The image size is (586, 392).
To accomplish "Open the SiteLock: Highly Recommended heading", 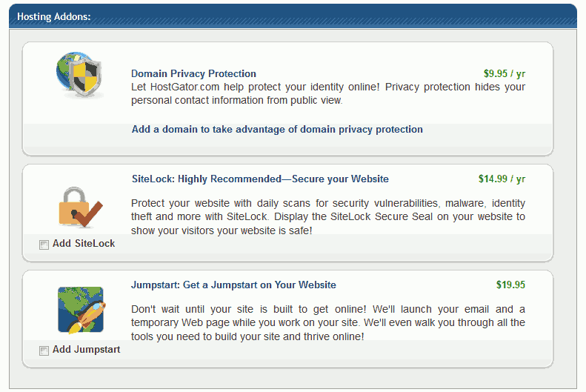I will click(260, 179).
